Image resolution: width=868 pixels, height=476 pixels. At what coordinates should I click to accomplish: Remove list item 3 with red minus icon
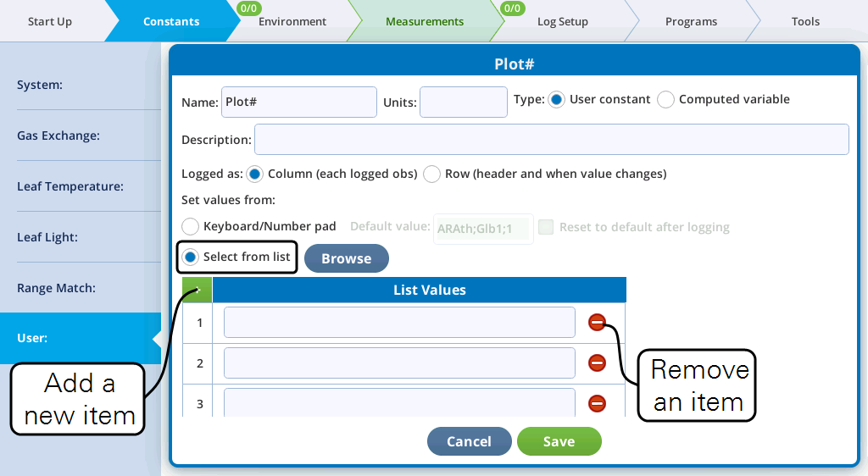597,403
